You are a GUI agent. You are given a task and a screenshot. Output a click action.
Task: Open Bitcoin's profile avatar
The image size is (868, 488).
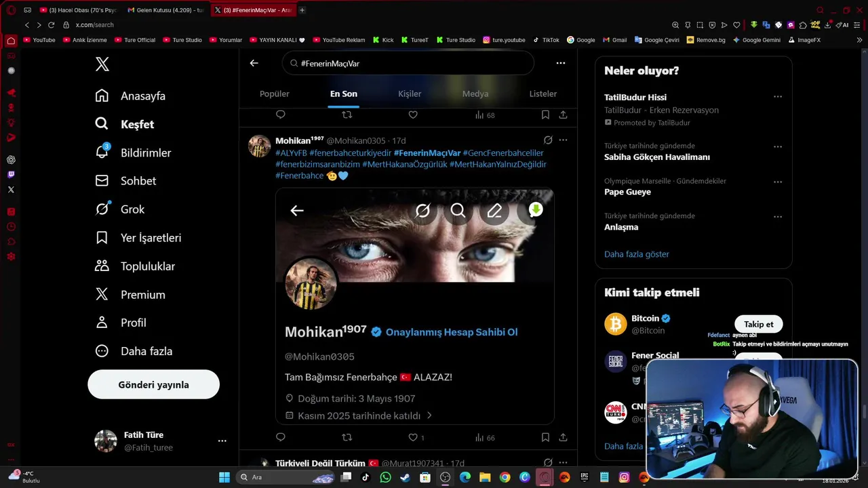pyautogui.click(x=616, y=324)
